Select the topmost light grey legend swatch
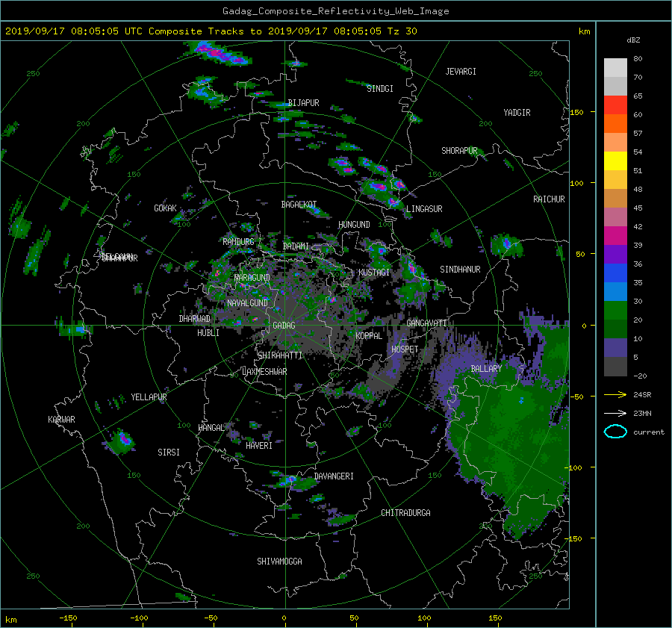 (x=615, y=67)
